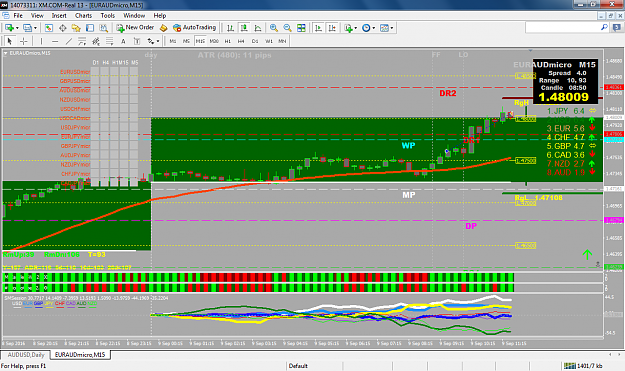625x371 pixels.
Task: Switch to the EURAUDmicro,M15 chart tab
Action: coord(80,355)
